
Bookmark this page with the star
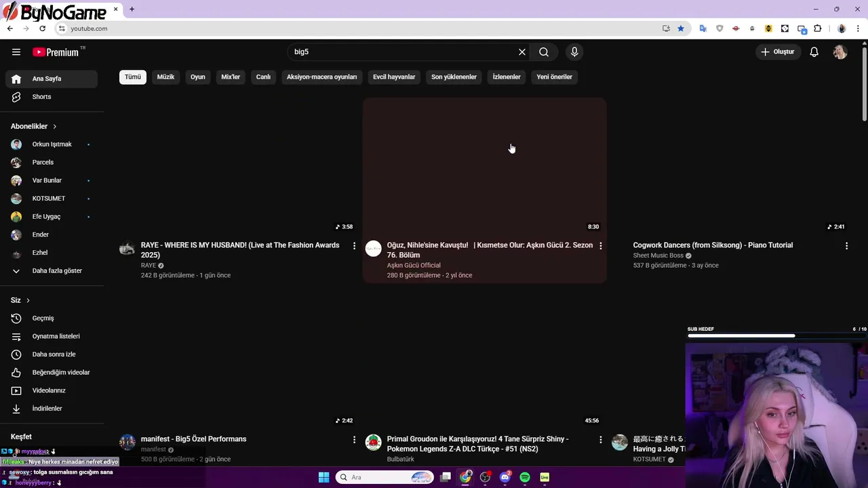[681, 28]
